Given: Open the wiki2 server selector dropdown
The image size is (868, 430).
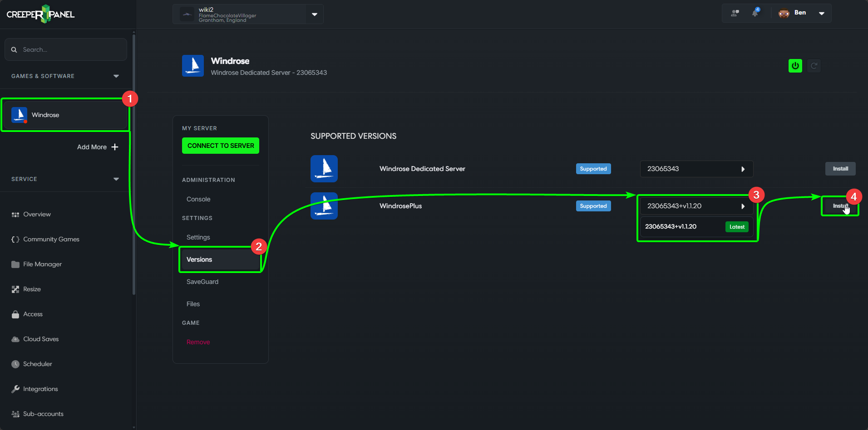Looking at the screenshot, I should point(315,15).
